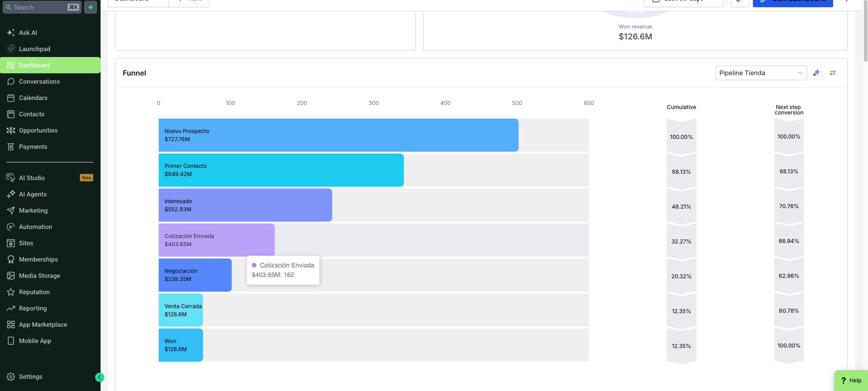Image resolution: width=868 pixels, height=391 pixels.
Task: Open Media Storage in the sidebar
Action: pos(50,276)
